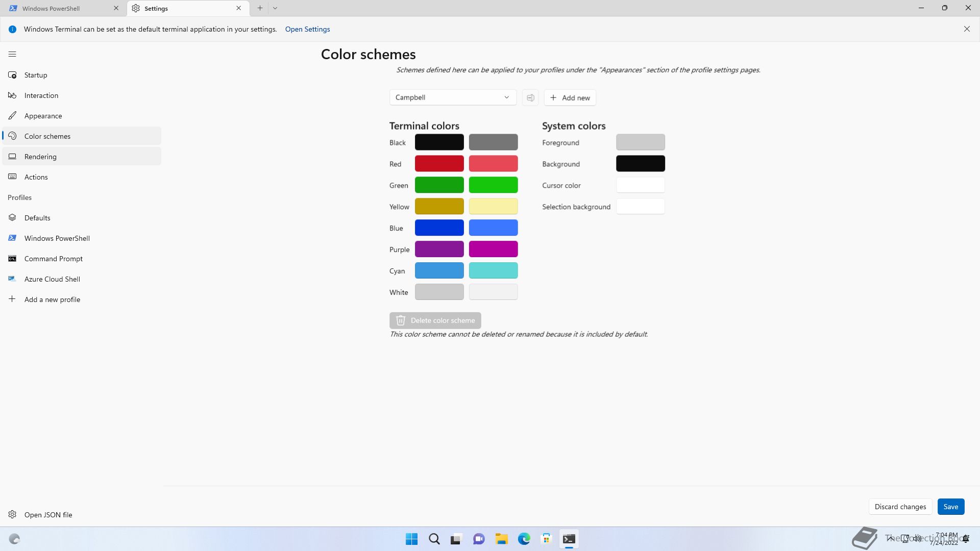Click Discard changes

[x=900, y=507]
